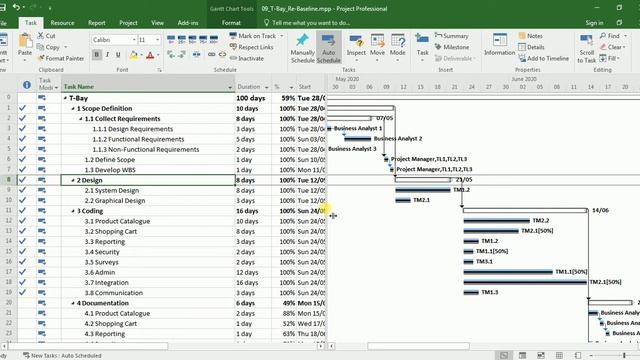
Task: Click the Indicators info column header
Action: (x=27, y=85)
